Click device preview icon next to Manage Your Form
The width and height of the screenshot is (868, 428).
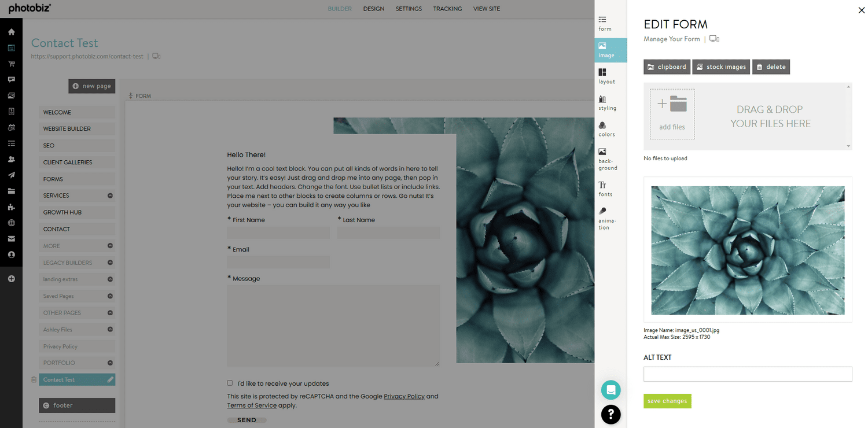click(714, 39)
